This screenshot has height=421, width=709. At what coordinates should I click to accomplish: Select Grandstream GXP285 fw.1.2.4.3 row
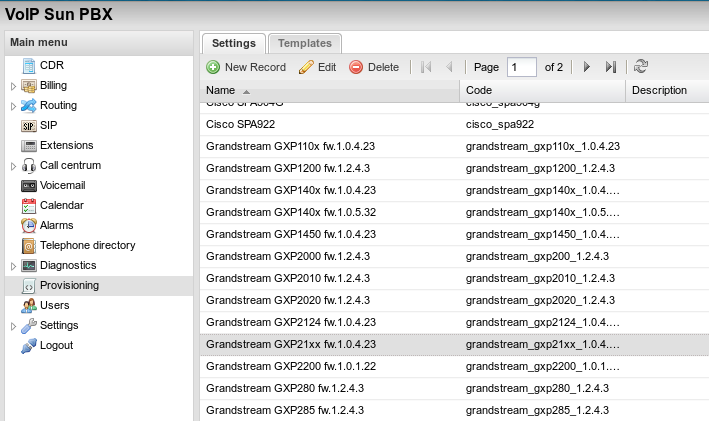pyautogui.click(x=454, y=411)
